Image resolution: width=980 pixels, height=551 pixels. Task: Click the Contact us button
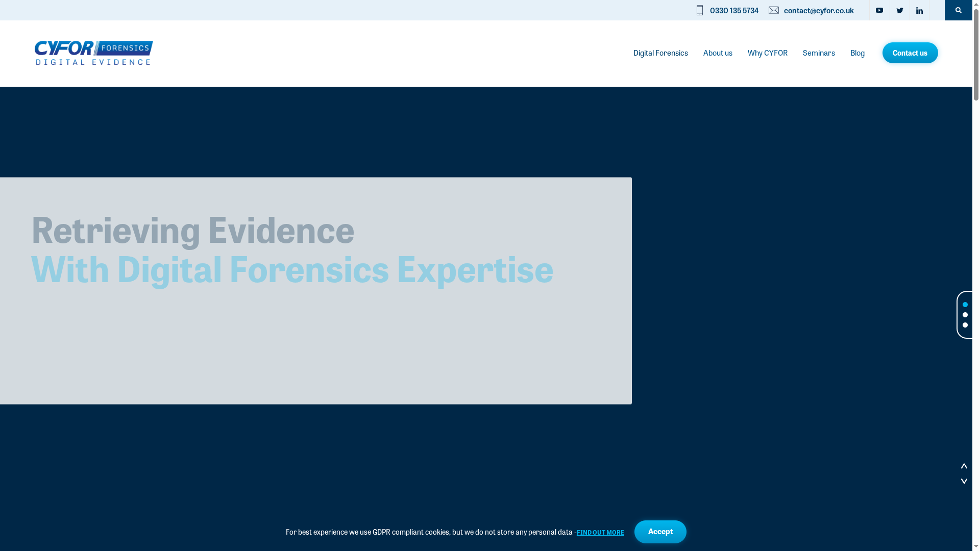910,53
